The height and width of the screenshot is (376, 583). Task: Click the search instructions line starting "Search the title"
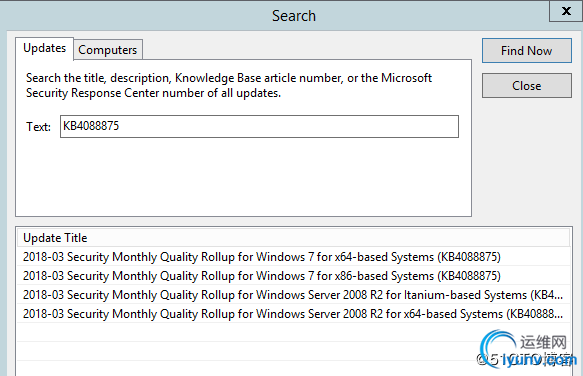(x=229, y=78)
